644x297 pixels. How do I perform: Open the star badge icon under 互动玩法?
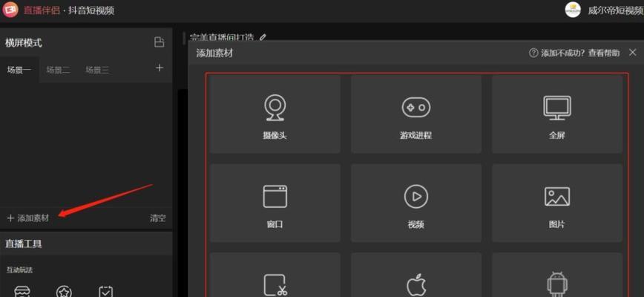64,292
